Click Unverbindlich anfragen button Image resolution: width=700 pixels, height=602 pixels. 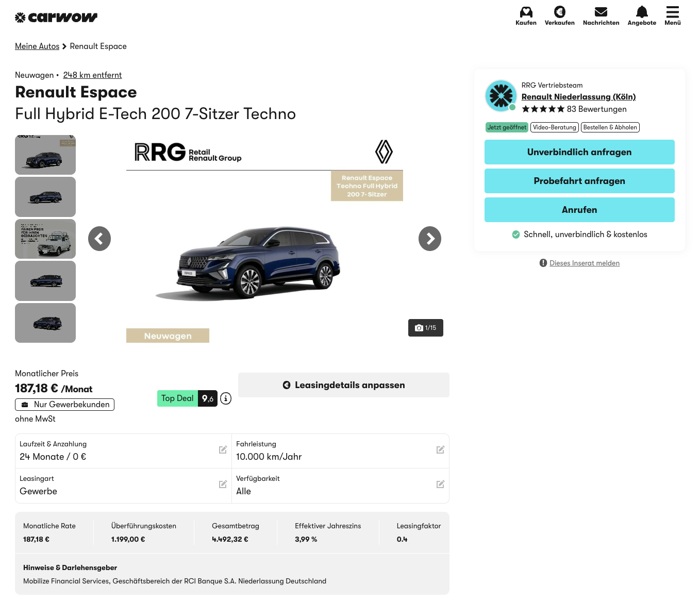[x=579, y=152]
